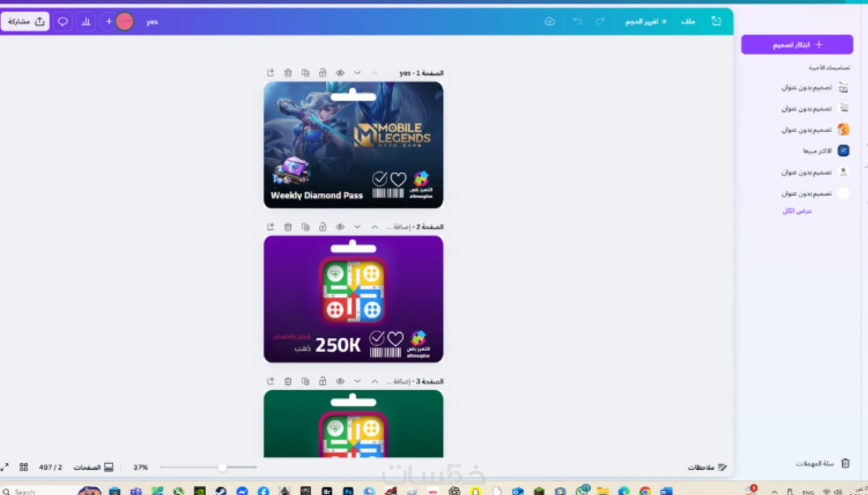Click the cloud save status icon

[550, 21]
